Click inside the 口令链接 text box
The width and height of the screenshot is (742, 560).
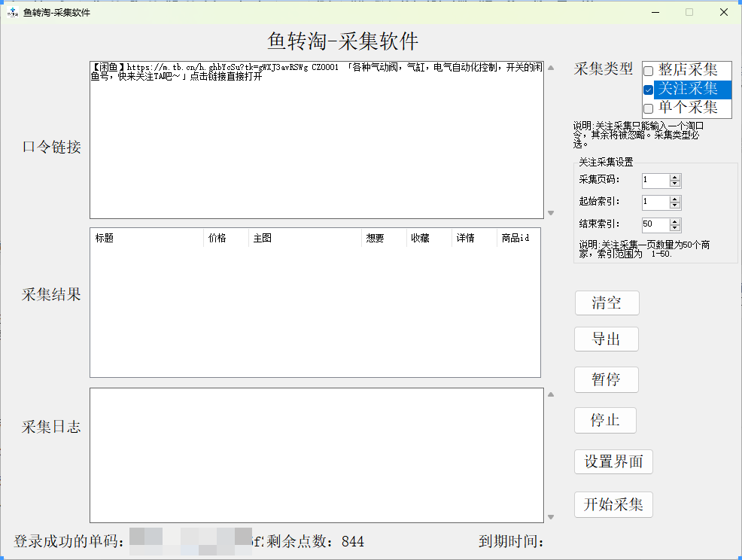[317, 140]
